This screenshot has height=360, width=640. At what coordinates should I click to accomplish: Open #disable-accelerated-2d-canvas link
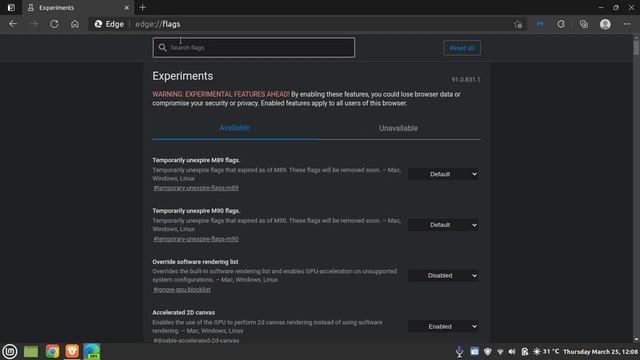point(196,340)
